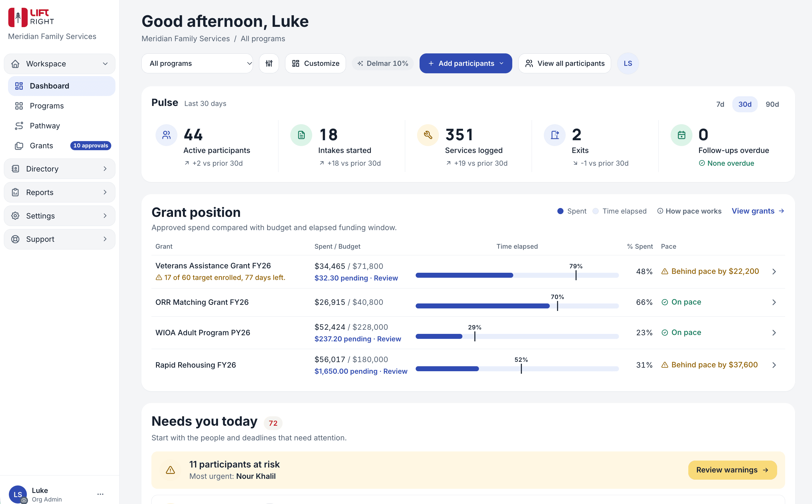812x504 pixels.
Task: Click the warning triangle in participants at risk
Action: click(x=170, y=470)
